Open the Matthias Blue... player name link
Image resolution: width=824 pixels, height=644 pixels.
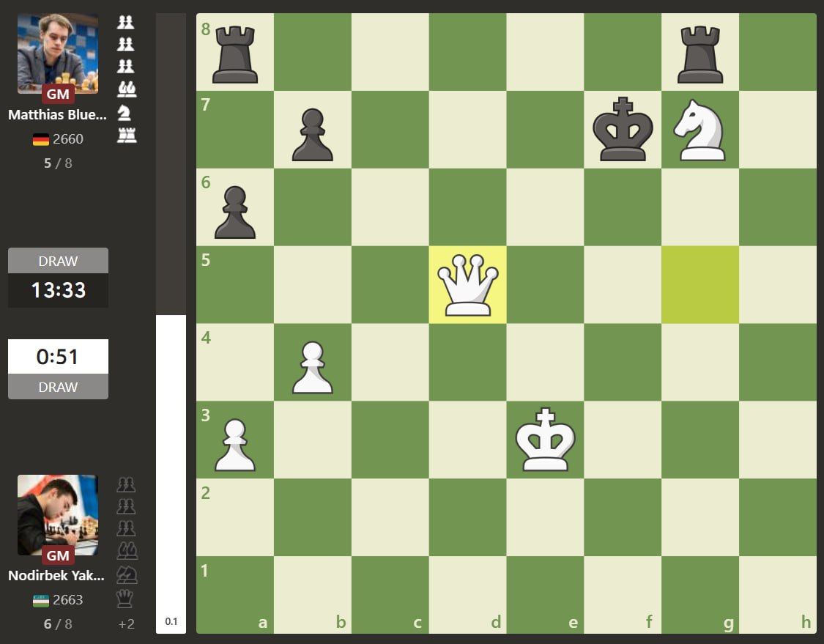click(57, 115)
